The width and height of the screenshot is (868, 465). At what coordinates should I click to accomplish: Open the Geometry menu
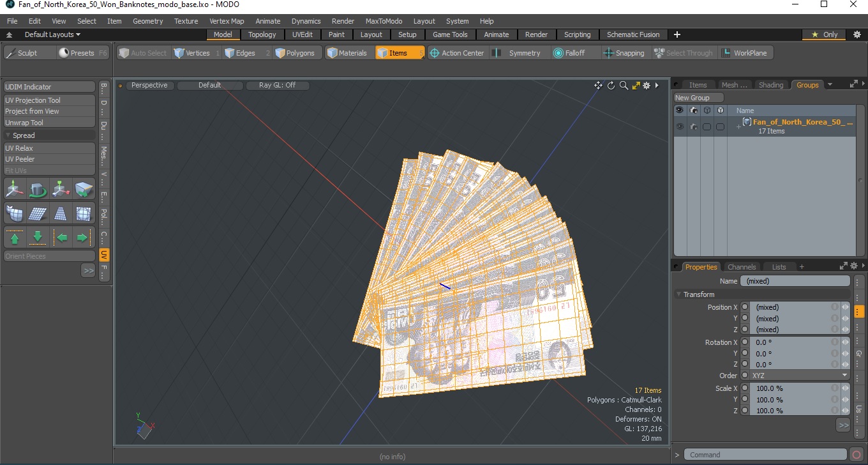147,21
